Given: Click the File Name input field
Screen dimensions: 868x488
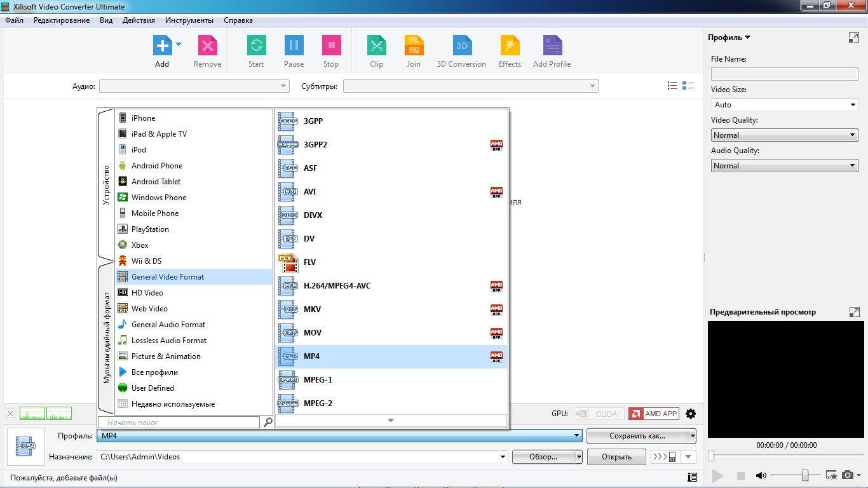Looking at the screenshot, I should pos(785,74).
